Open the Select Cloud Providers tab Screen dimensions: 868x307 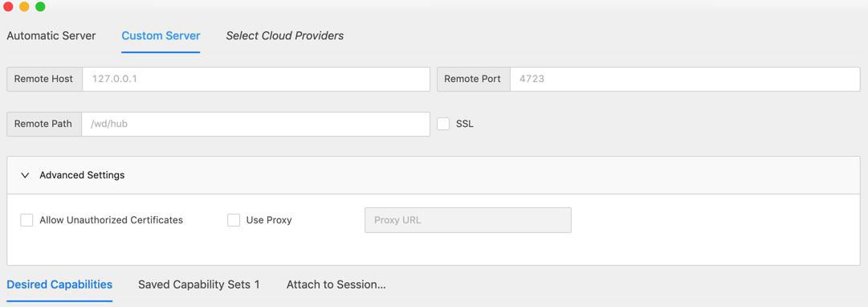pyautogui.click(x=284, y=36)
